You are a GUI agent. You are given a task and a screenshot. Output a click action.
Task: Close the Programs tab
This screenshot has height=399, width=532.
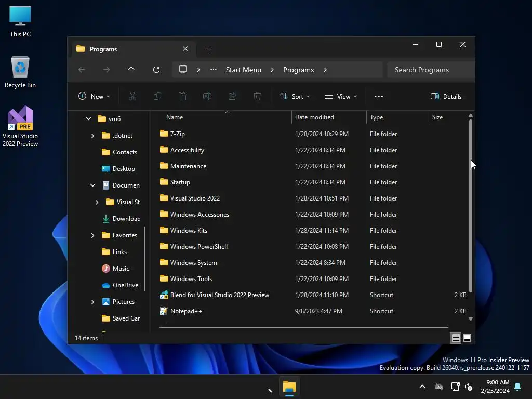click(x=185, y=49)
